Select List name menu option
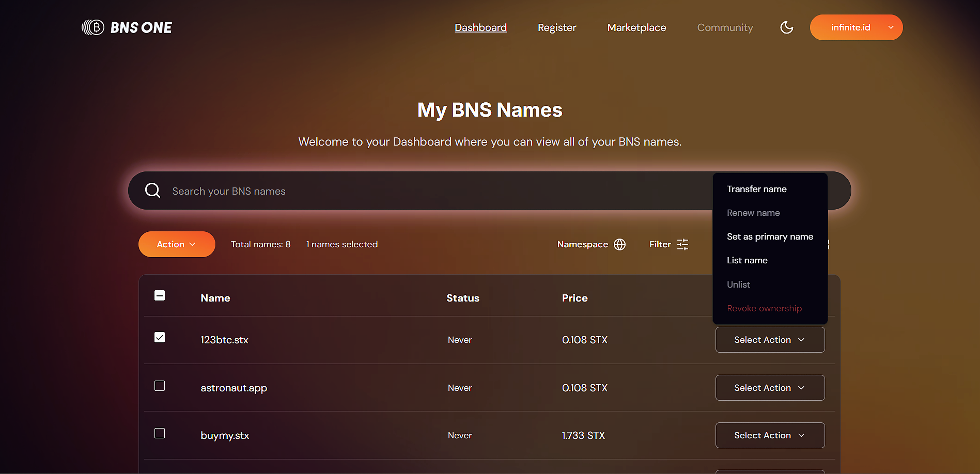Screen dimensions: 980x474 coord(747,260)
